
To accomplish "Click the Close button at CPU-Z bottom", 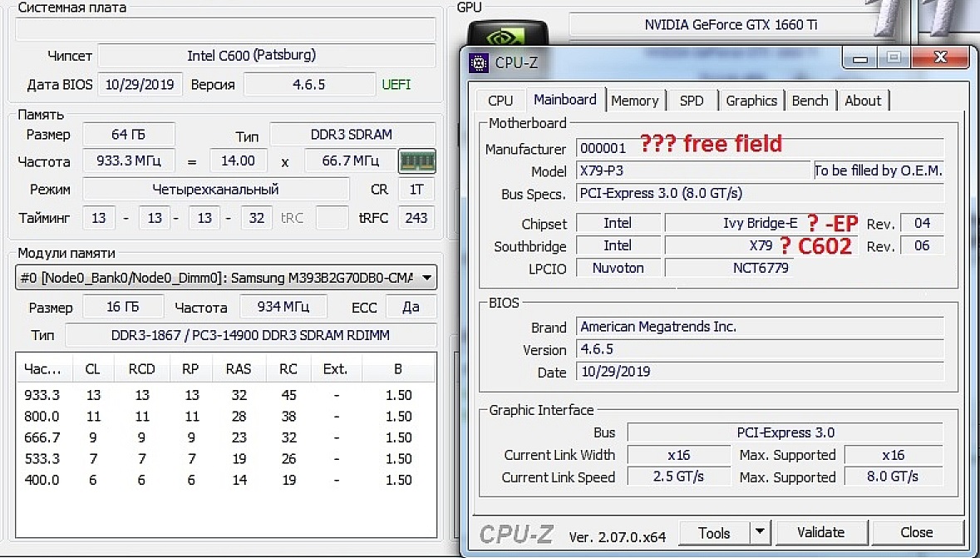I will coord(916,533).
